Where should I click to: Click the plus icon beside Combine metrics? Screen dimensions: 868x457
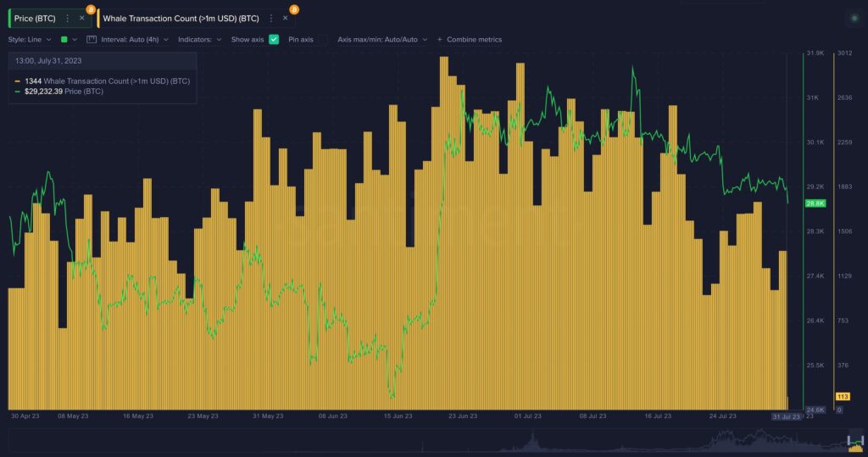click(439, 39)
